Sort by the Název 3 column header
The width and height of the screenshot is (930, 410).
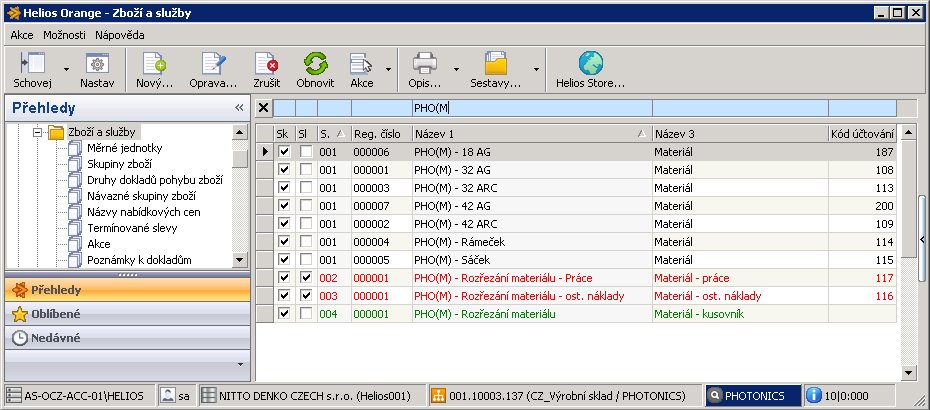(x=740, y=134)
